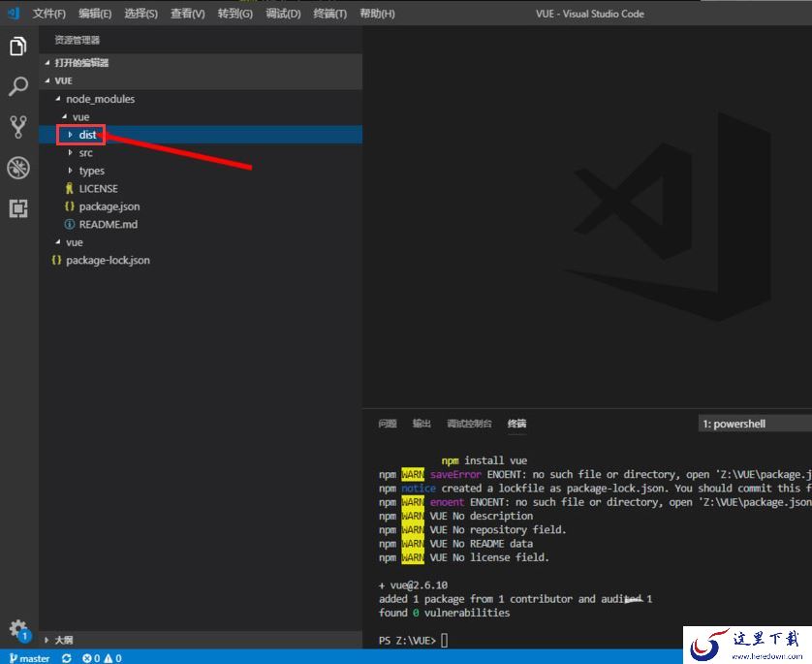
Task: Open the Debug (调试) menu
Action: coord(283,14)
